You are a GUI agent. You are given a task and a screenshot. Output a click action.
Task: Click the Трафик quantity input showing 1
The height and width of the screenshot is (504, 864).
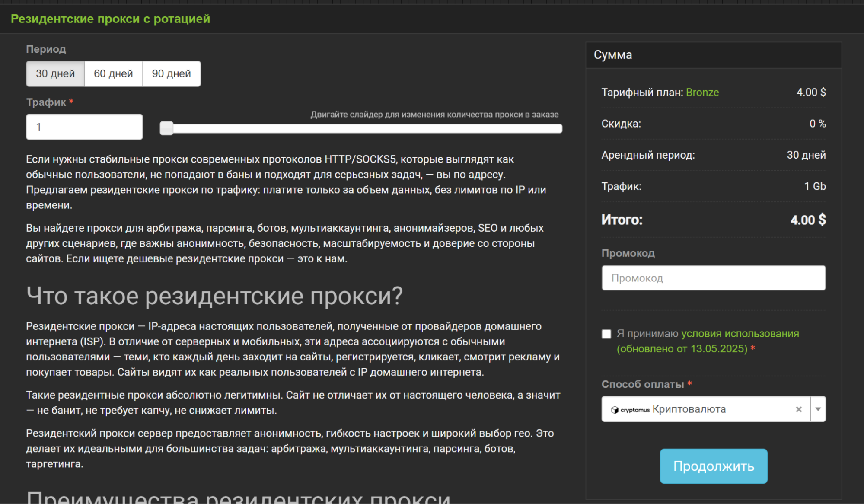tap(84, 126)
